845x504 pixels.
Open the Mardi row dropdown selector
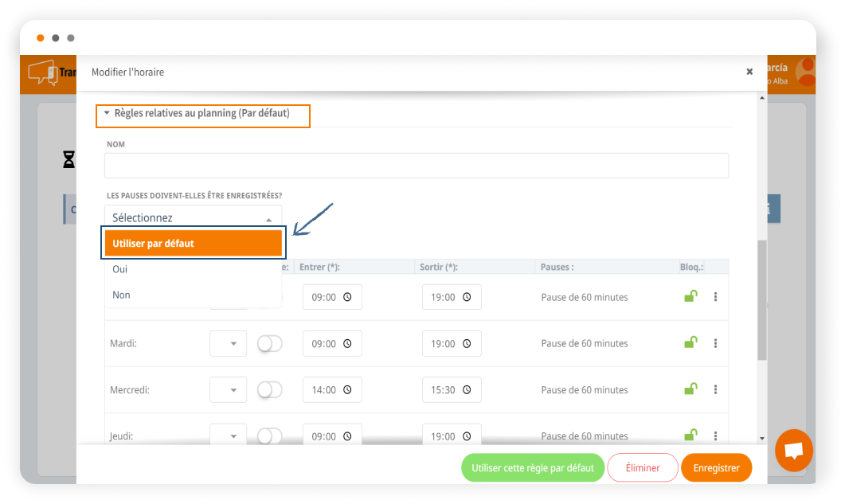point(228,344)
